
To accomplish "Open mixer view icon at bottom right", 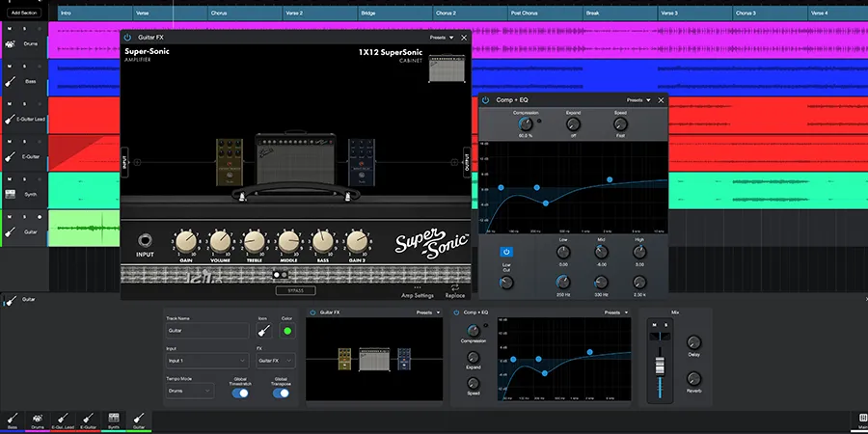I will click(x=862, y=418).
